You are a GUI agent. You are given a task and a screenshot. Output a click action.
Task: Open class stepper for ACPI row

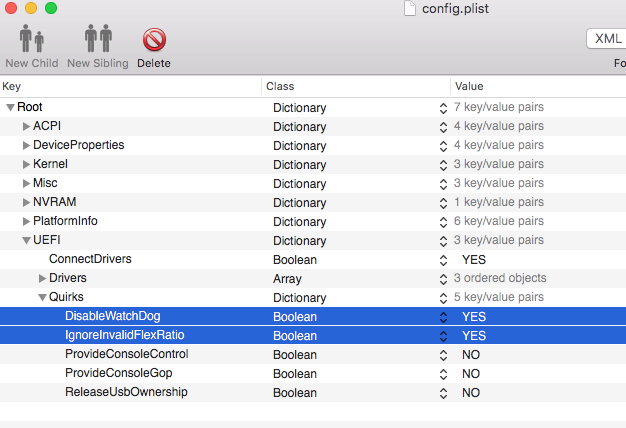(x=443, y=127)
